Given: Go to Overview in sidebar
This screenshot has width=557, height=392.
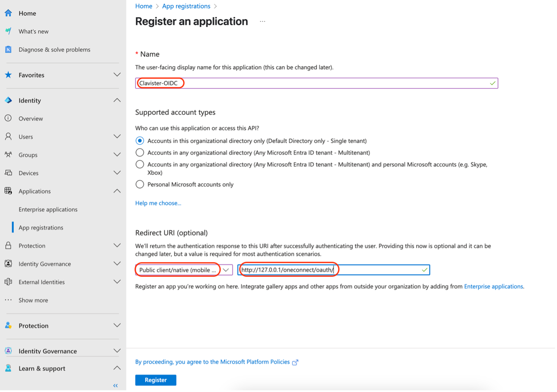Looking at the screenshot, I should point(31,118).
